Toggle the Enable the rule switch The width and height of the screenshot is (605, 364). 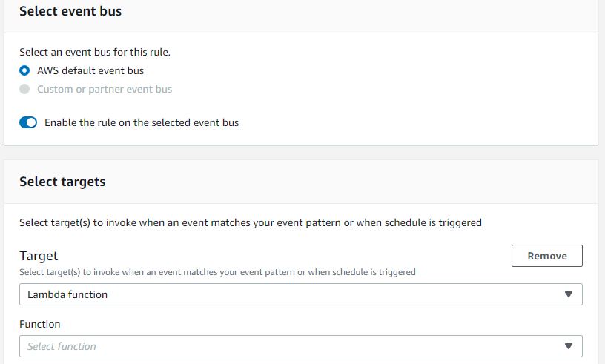click(28, 122)
